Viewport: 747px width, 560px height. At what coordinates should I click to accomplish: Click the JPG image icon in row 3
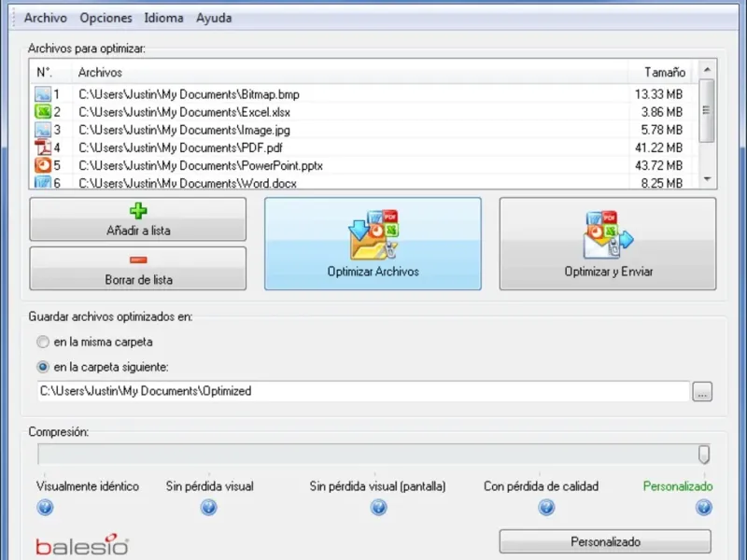[43, 130]
